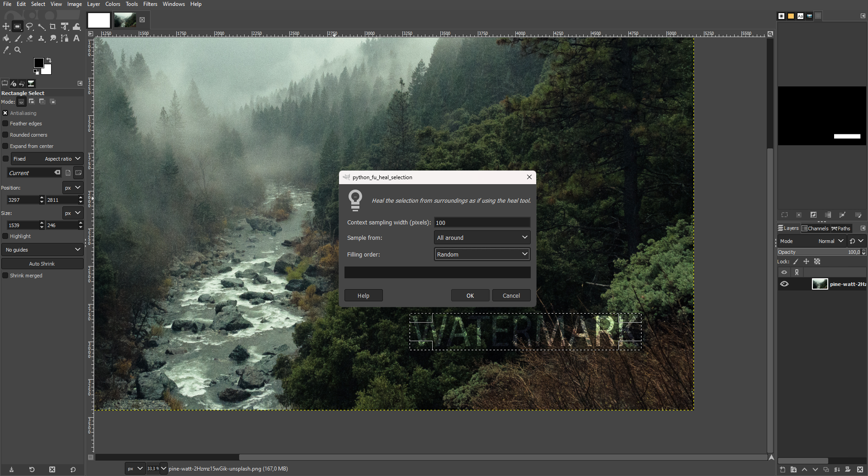Toggle the Antialiasing checkbox off
The height and width of the screenshot is (476, 868).
pyautogui.click(x=5, y=113)
